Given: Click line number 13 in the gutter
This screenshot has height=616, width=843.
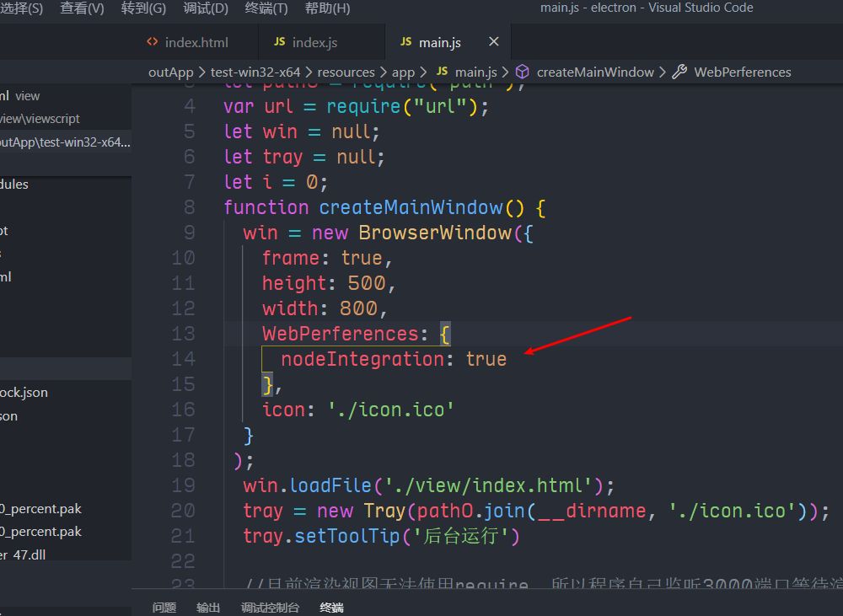Looking at the screenshot, I should tap(183, 333).
